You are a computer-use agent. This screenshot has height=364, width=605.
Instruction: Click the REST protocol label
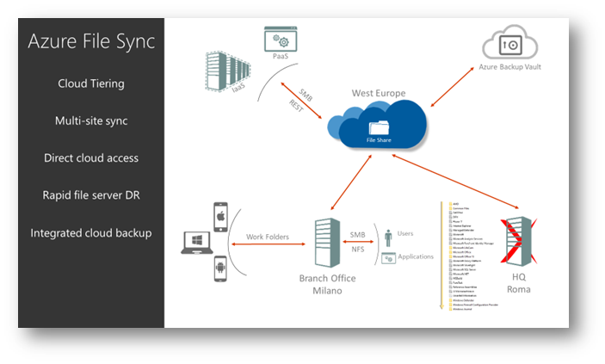coord(296,105)
